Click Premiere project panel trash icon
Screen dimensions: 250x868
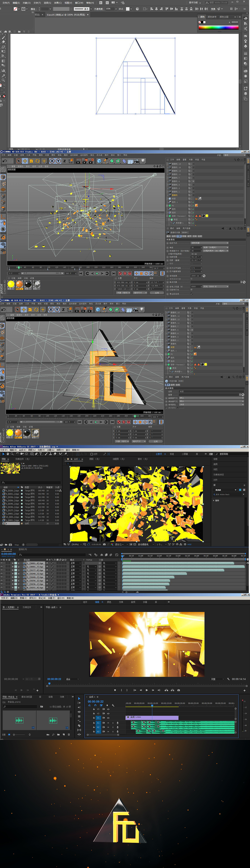pos(69,735)
